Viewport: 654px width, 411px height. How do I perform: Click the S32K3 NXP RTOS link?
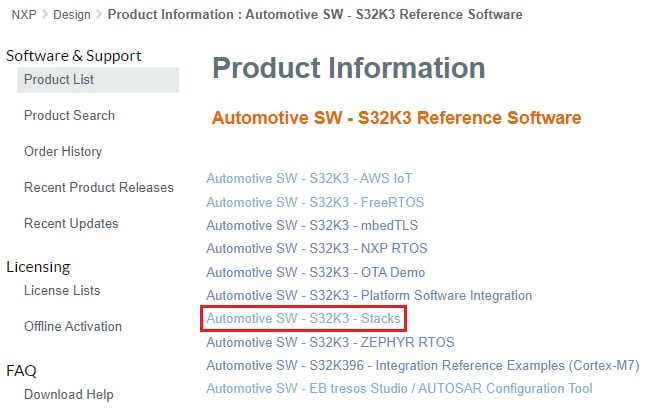(x=316, y=249)
